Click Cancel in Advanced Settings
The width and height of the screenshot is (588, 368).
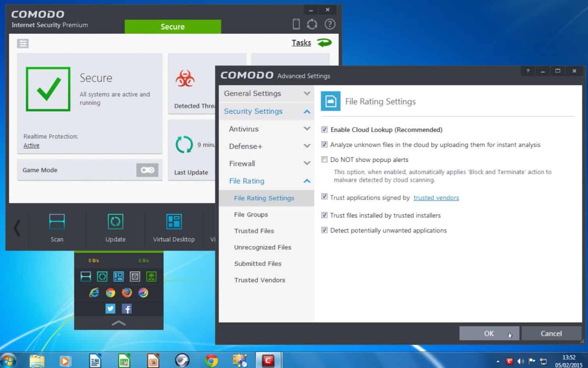point(551,333)
